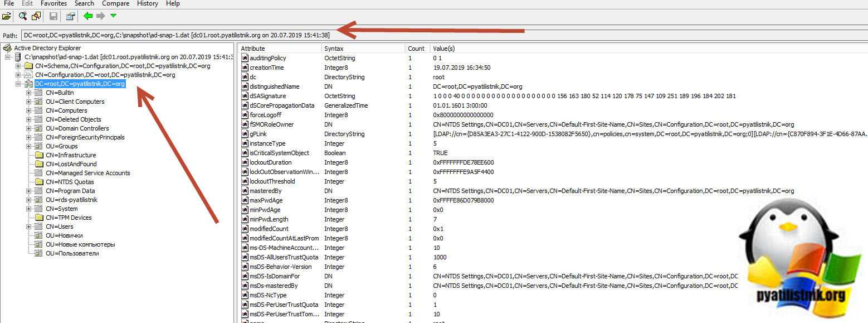
Task: Click the attribute icon beside gPLink
Action: (x=245, y=134)
